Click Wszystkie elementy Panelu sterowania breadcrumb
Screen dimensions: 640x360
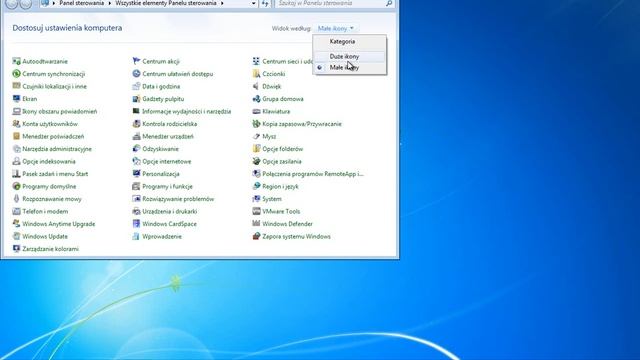tap(166, 3)
